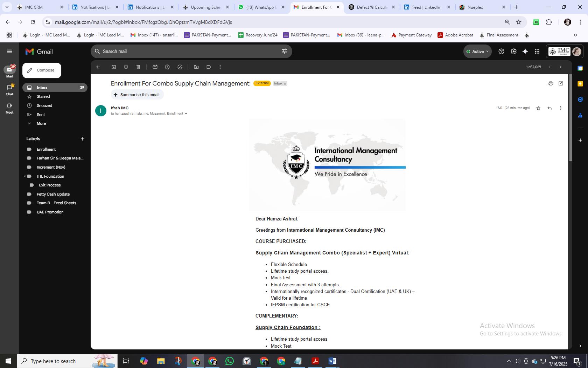The width and height of the screenshot is (588, 368).
Task: Star the email from Ifrah IMC
Action: coord(538,108)
